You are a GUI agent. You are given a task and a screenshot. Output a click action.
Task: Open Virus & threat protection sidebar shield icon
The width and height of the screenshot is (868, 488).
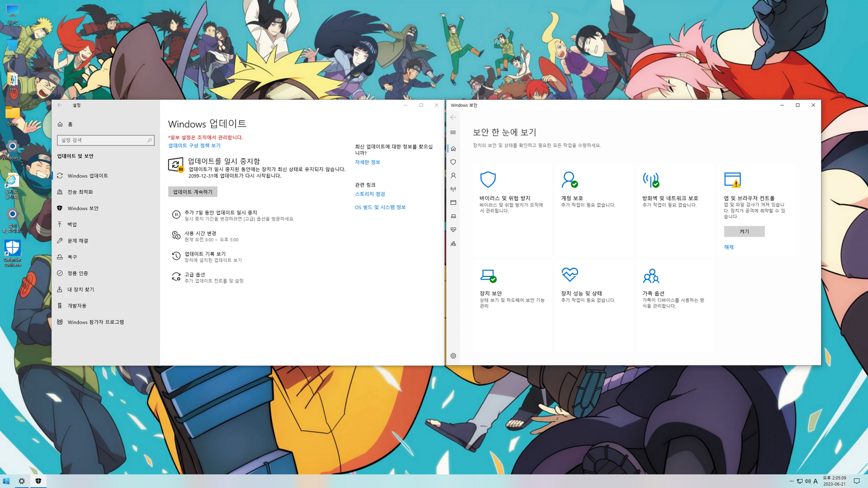[x=453, y=162]
